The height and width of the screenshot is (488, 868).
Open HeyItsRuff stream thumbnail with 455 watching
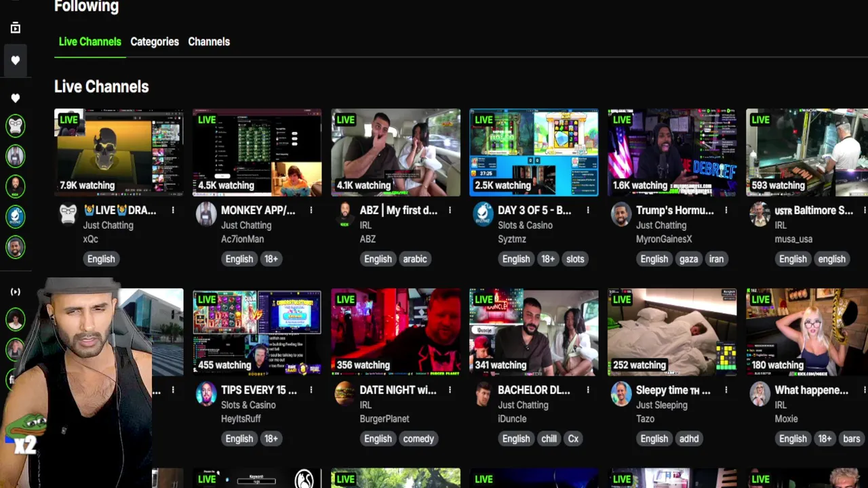[x=257, y=332]
